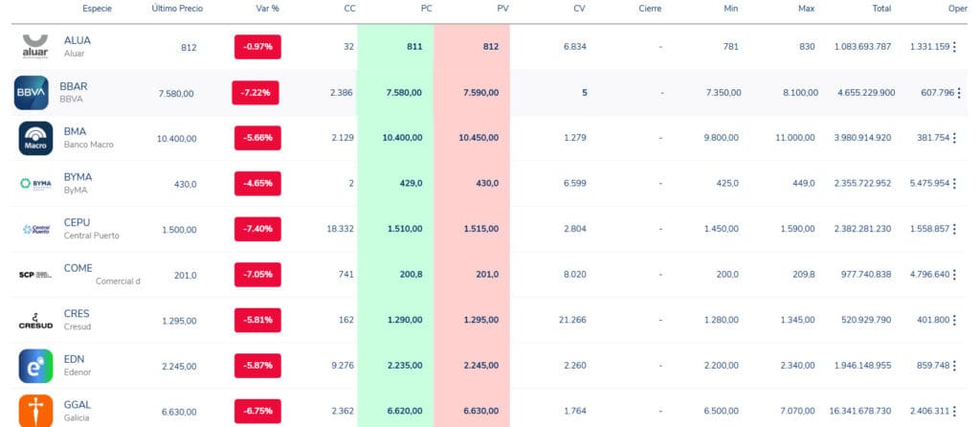Select the Cresud logo icon
The image size is (980, 427).
(x=34, y=321)
